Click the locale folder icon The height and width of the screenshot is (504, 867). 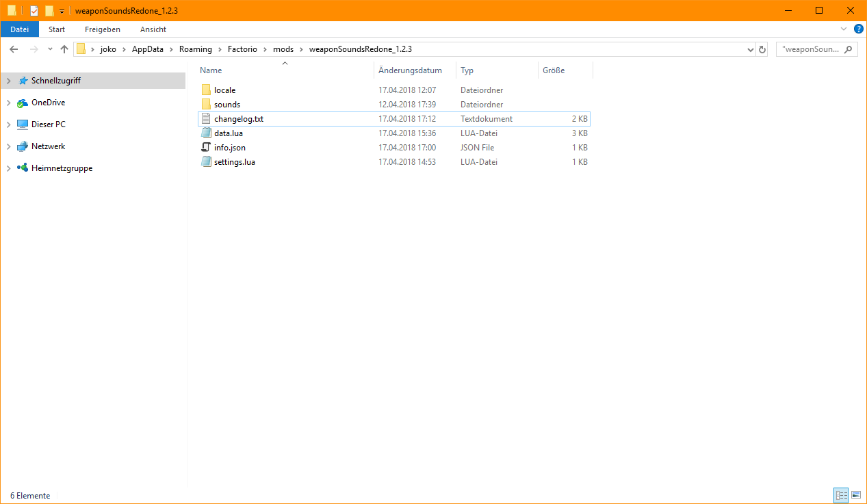click(206, 90)
